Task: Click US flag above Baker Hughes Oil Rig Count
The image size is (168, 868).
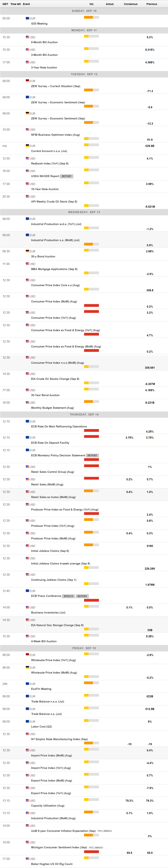Action: [27, 858]
